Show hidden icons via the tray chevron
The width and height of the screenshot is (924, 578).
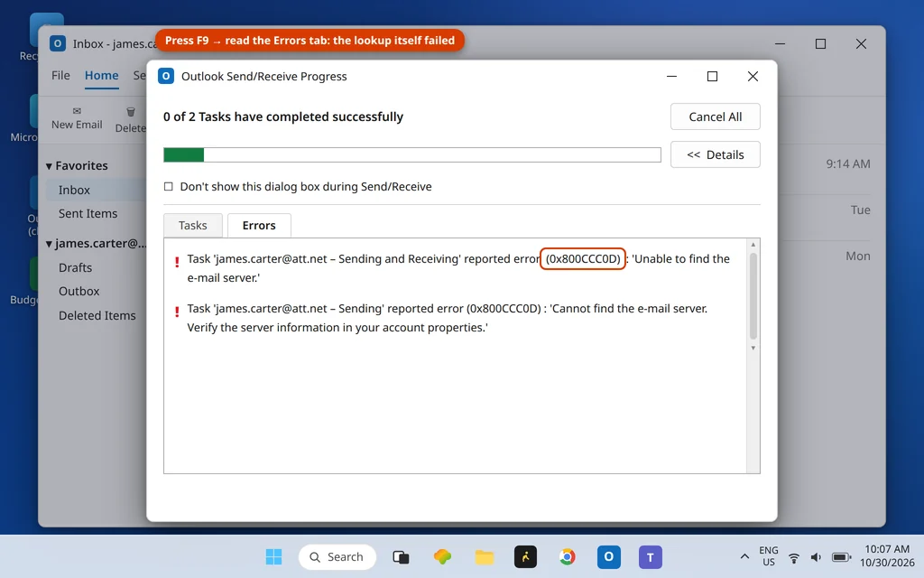(x=744, y=556)
